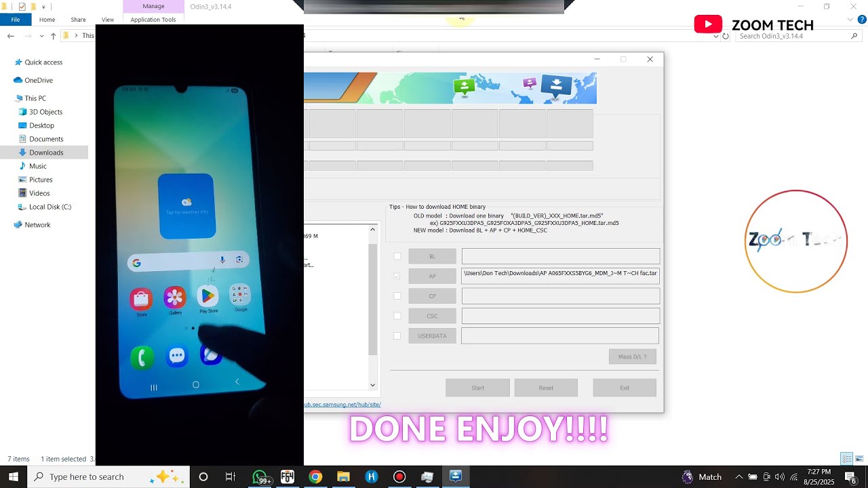Click the volume icon in system tray
This screenshot has height=488, width=868.
[779, 476]
